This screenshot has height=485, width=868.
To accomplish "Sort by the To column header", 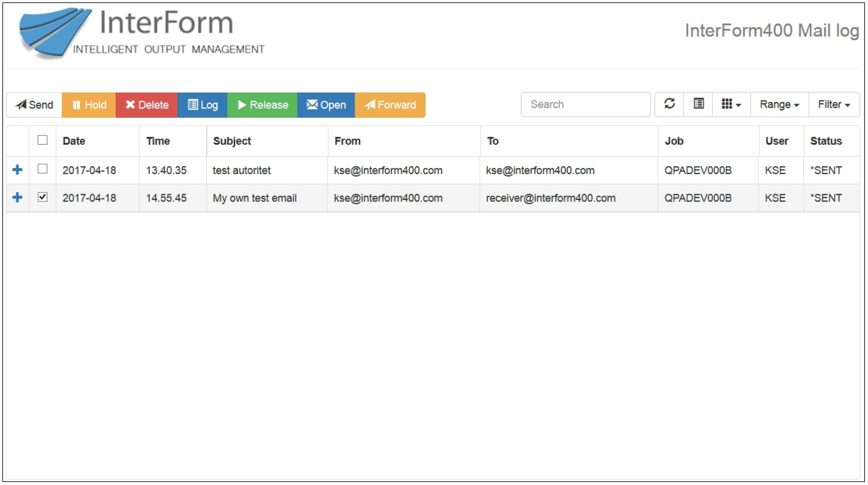I will [569, 141].
